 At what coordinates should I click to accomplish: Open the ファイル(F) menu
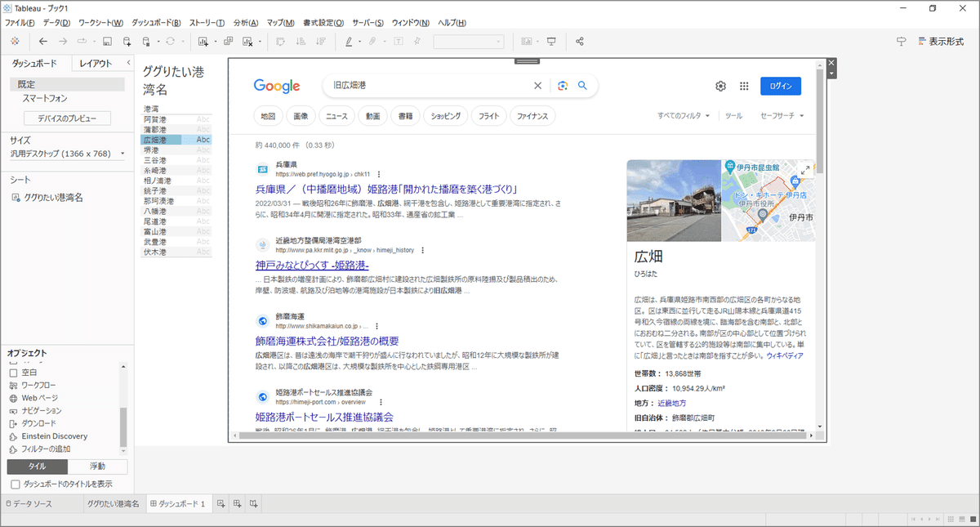click(x=20, y=22)
